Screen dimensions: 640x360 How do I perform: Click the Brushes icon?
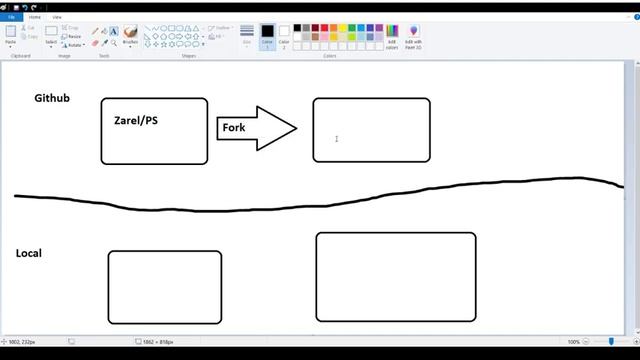(x=130, y=31)
